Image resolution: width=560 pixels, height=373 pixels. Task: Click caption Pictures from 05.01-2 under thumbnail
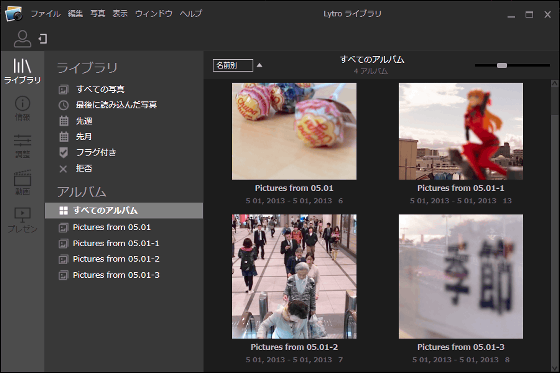tap(294, 347)
